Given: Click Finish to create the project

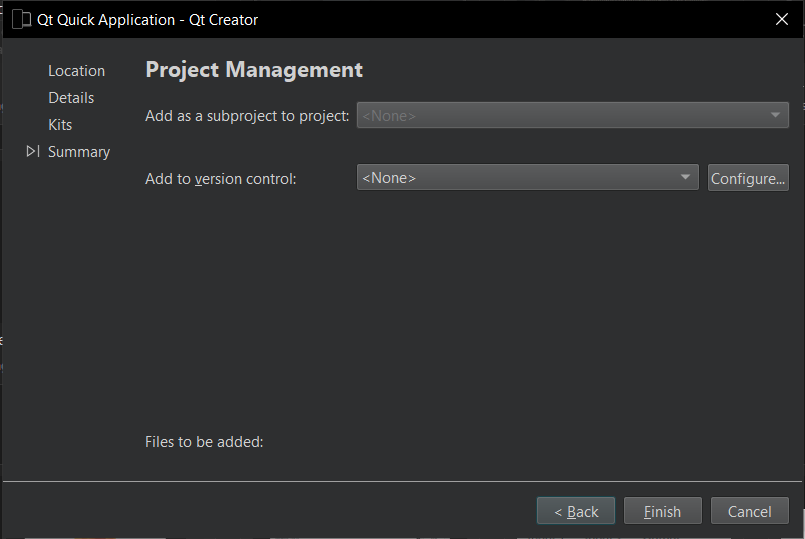Looking at the screenshot, I should [662, 511].
